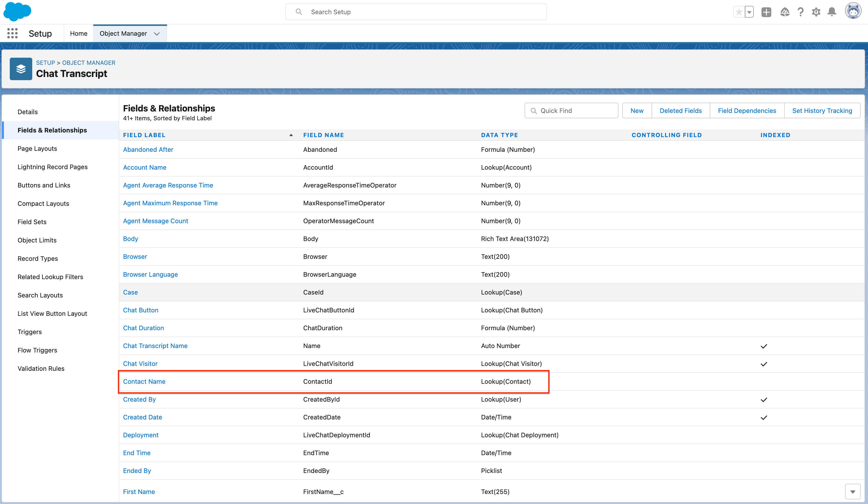Open the Case field link
The width and height of the screenshot is (868, 504).
[x=130, y=292]
